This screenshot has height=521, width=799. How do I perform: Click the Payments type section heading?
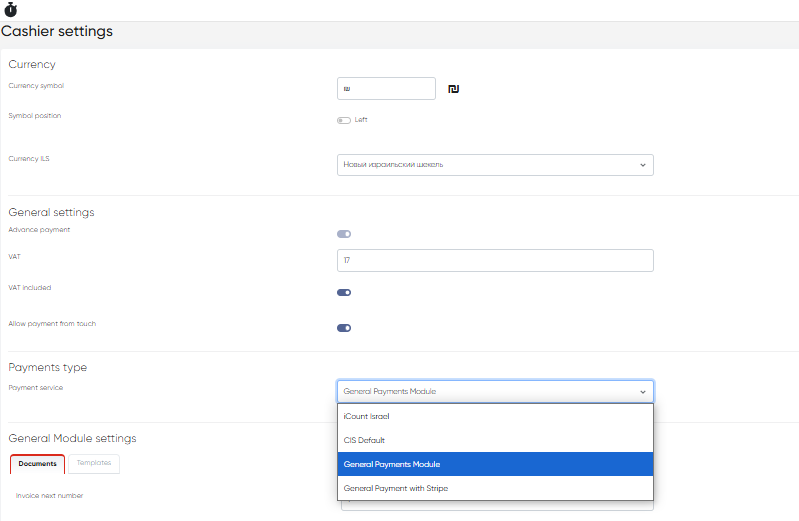click(x=48, y=368)
